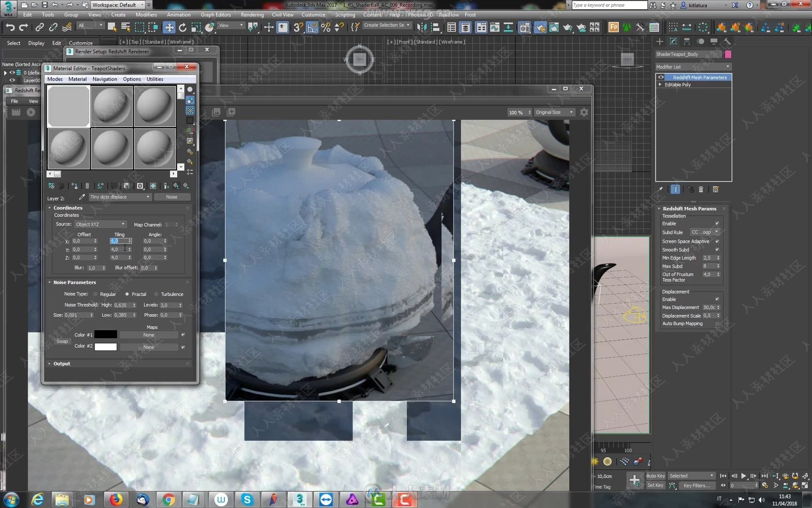Image resolution: width=812 pixels, height=508 pixels.
Task: Click the Redo arrow in main toolbar
Action: coord(23,27)
